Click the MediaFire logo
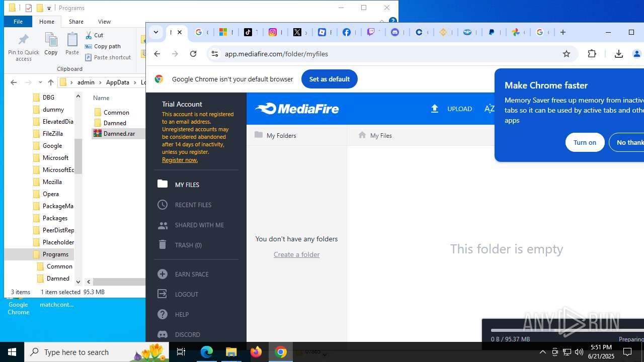Viewport: 644px width, 362px height. [x=297, y=109]
